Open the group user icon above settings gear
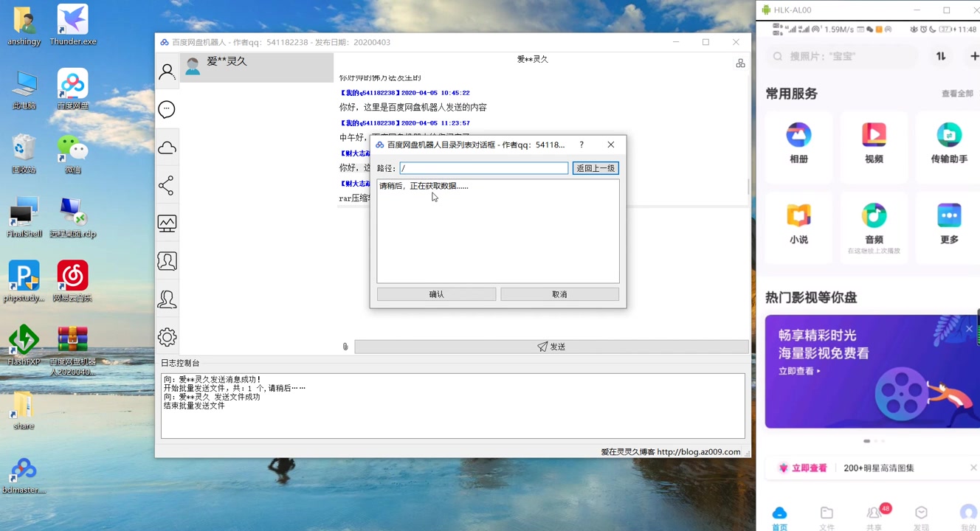This screenshot has height=531, width=980. pos(167,299)
